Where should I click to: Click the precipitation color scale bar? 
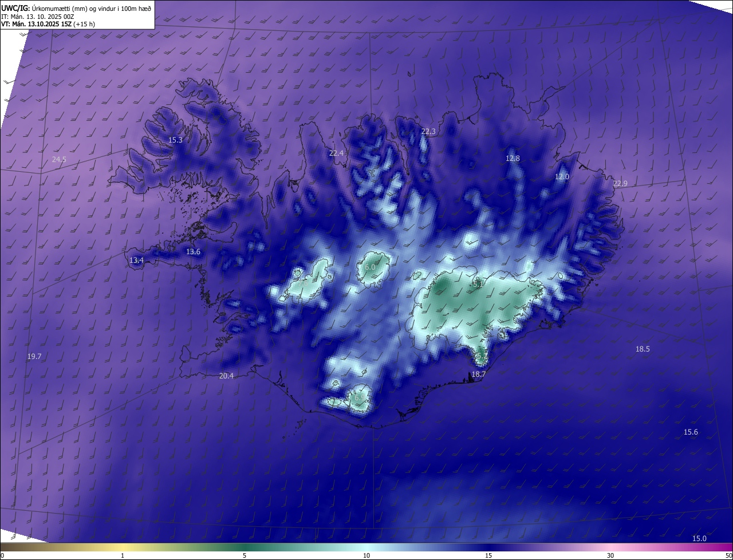pyautogui.click(x=366, y=547)
